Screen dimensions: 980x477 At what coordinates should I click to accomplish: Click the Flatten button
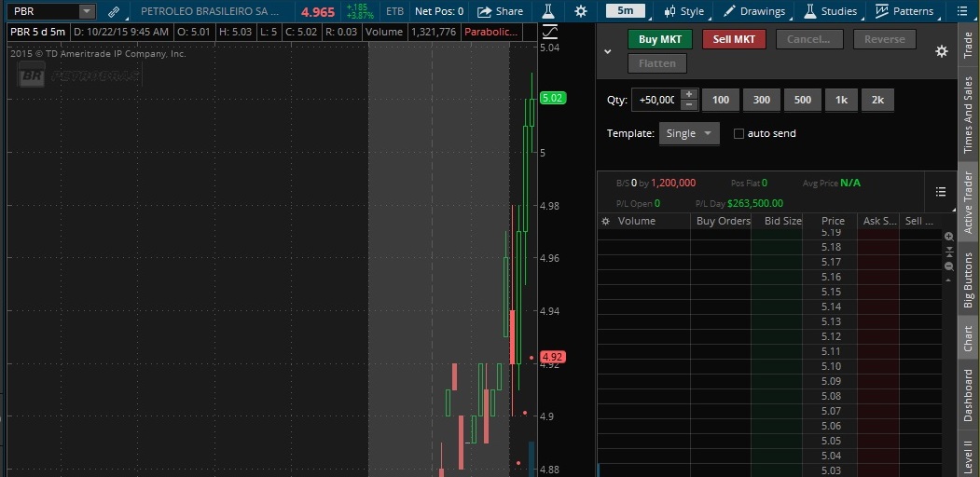pos(656,63)
